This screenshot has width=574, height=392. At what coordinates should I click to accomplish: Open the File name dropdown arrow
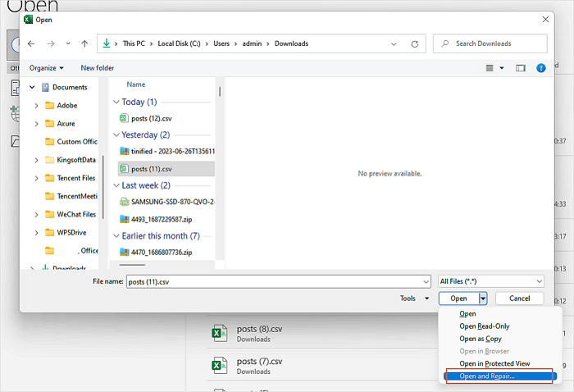coord(426,282)
